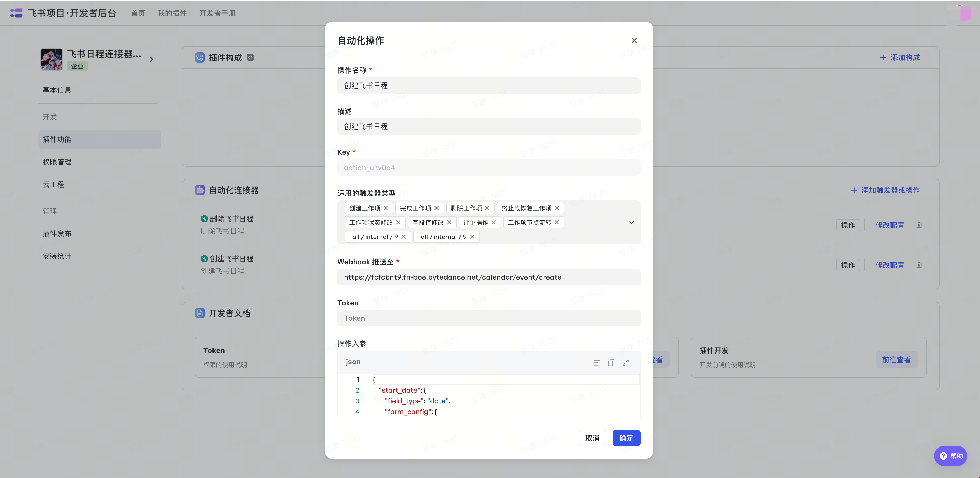Cancel the dialog with 取消
980x478 pixels.
(x=592, y=438)
